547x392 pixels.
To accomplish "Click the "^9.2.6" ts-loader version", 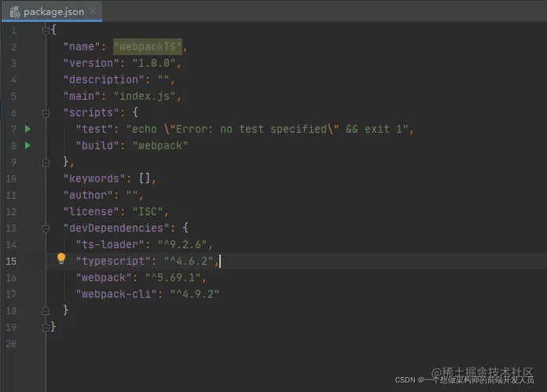I will pyautogui.click(x=182, y=244).
